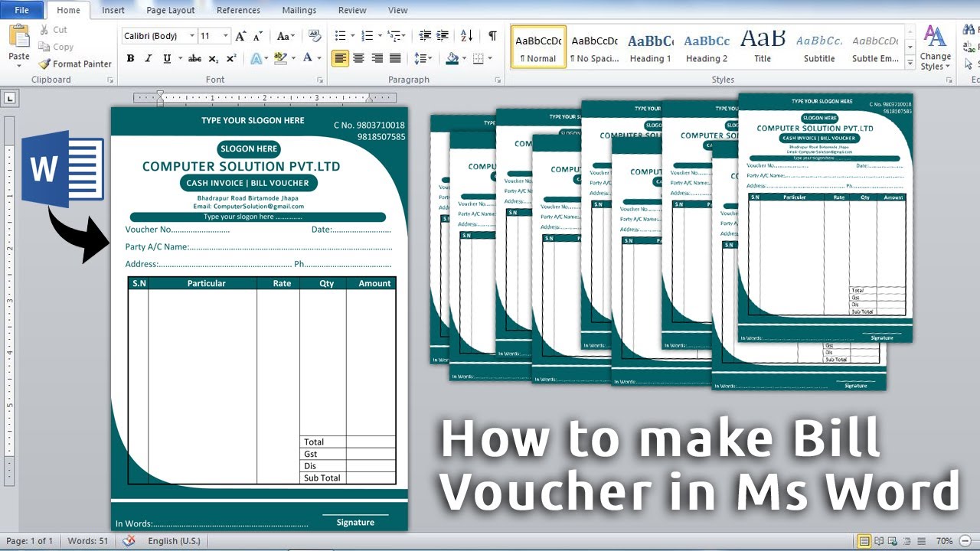Apply the Subtitle style
Screen dimensions: 980x551
coord(819,47)
